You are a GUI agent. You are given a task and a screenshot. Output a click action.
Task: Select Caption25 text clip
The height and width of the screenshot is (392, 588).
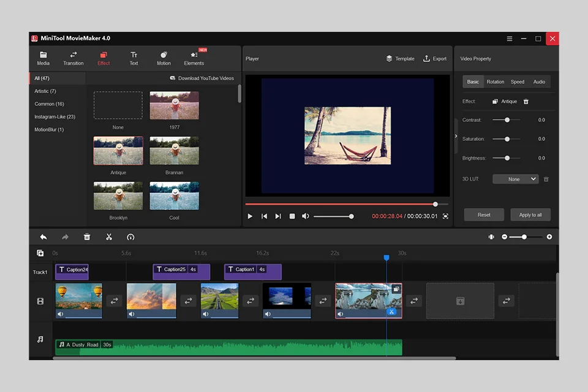(x=181, y=271)
